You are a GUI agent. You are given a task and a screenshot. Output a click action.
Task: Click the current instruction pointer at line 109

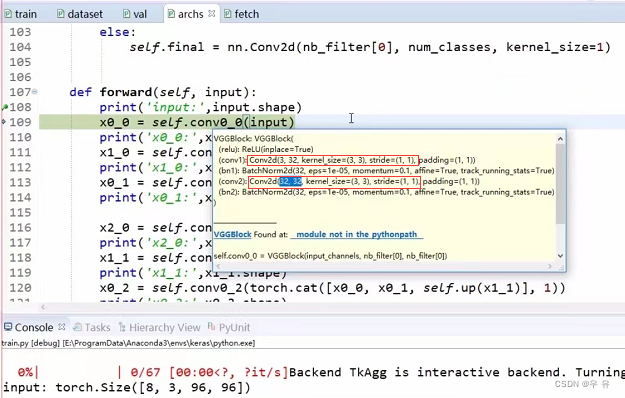click(x=4, y=122)
